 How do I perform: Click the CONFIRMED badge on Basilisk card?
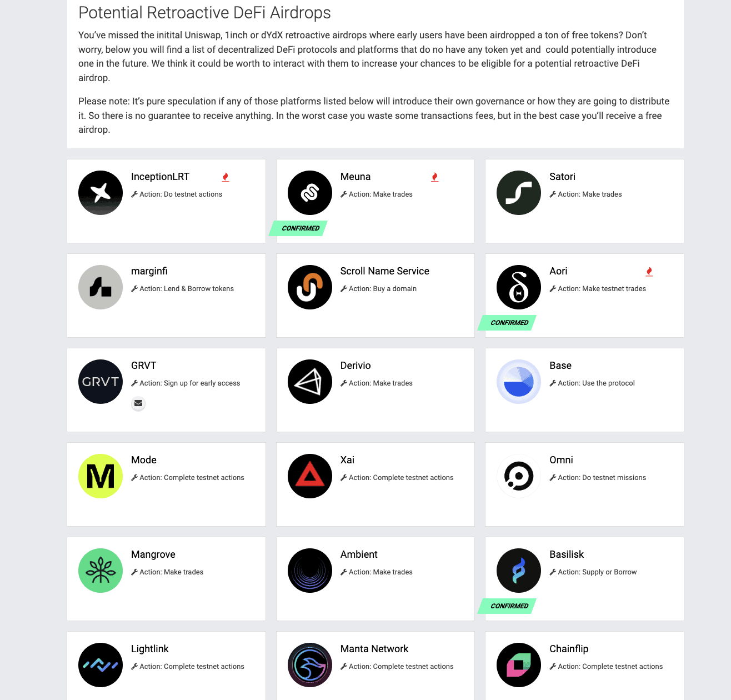(x=508, y=606)
